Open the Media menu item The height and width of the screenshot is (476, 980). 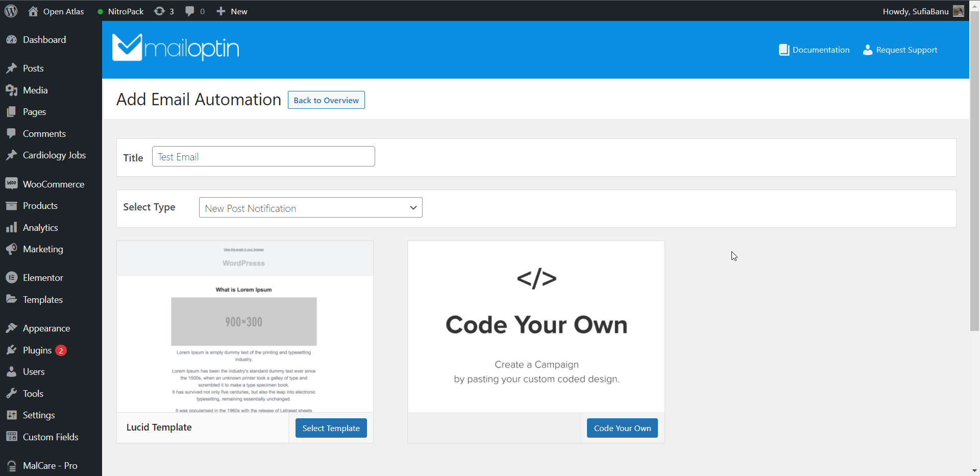click(x=51, y=90)
